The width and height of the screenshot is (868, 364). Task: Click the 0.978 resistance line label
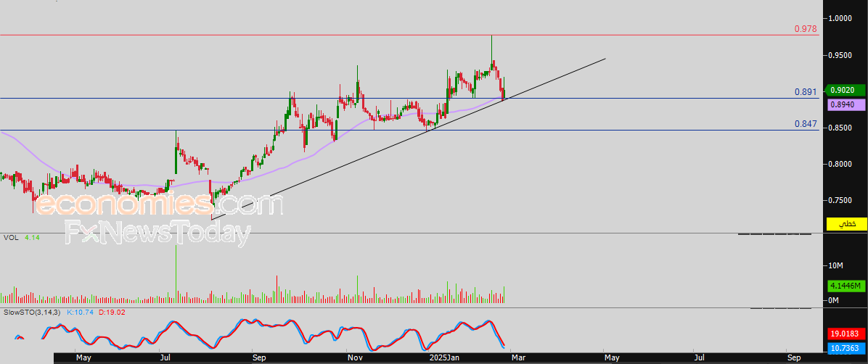[x=806, y=29]
